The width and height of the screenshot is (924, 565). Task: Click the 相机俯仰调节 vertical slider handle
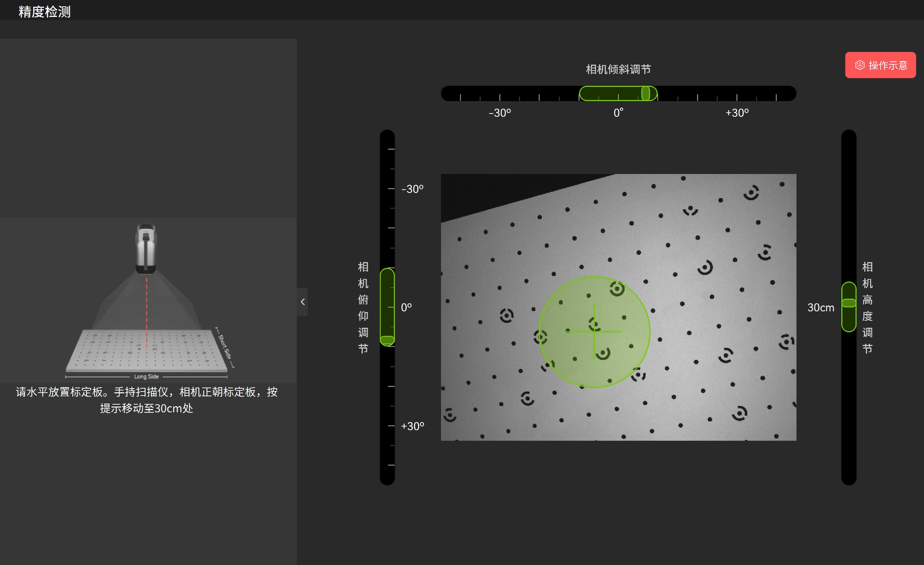387,340
